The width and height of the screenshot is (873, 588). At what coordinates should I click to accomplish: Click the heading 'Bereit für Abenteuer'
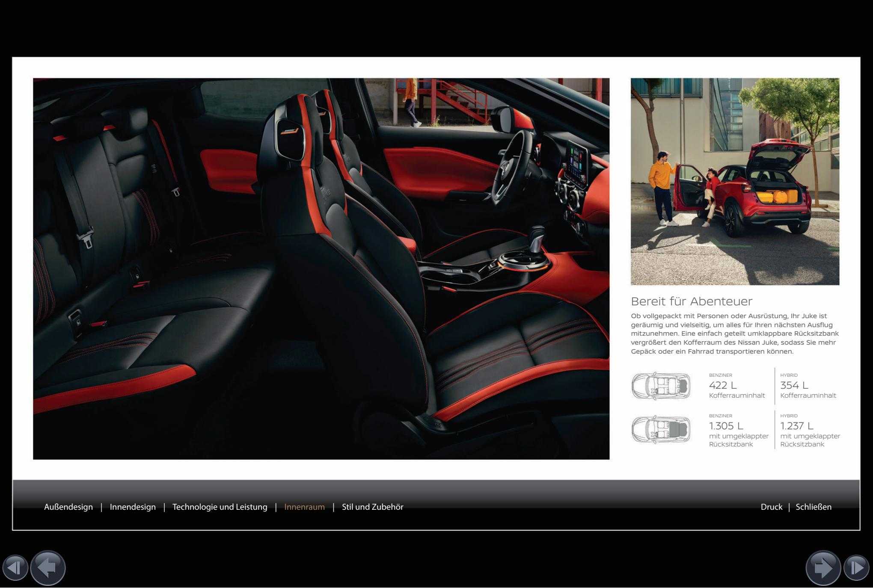coord(692,301)
